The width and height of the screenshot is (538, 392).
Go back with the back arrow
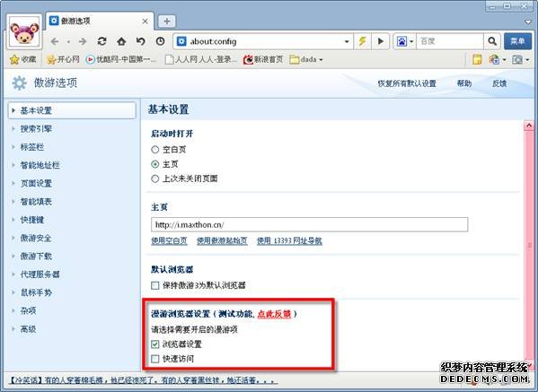pyautogui.click(x=55, y=42)
